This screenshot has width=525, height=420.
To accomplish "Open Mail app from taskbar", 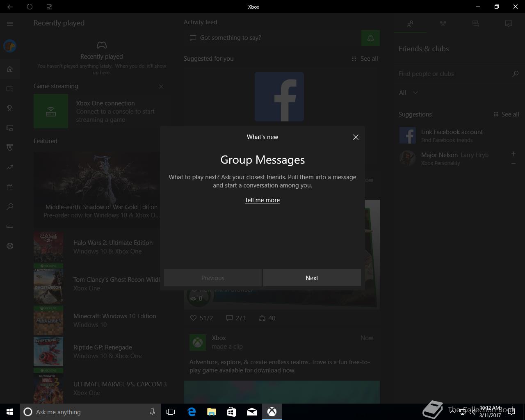I will pyautogui.click(x=252, y=412).
